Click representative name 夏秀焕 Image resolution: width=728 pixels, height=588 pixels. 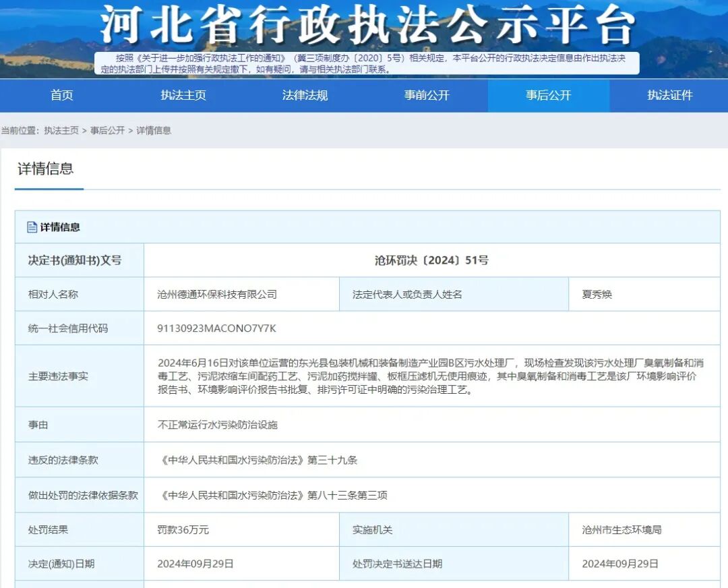tap(597, 295)
